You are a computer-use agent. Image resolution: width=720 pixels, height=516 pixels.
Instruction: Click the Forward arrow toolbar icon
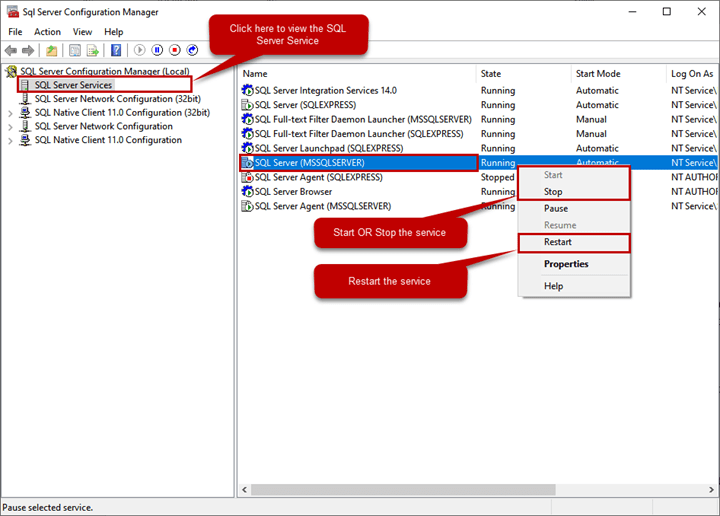click(x=28, y=50)
